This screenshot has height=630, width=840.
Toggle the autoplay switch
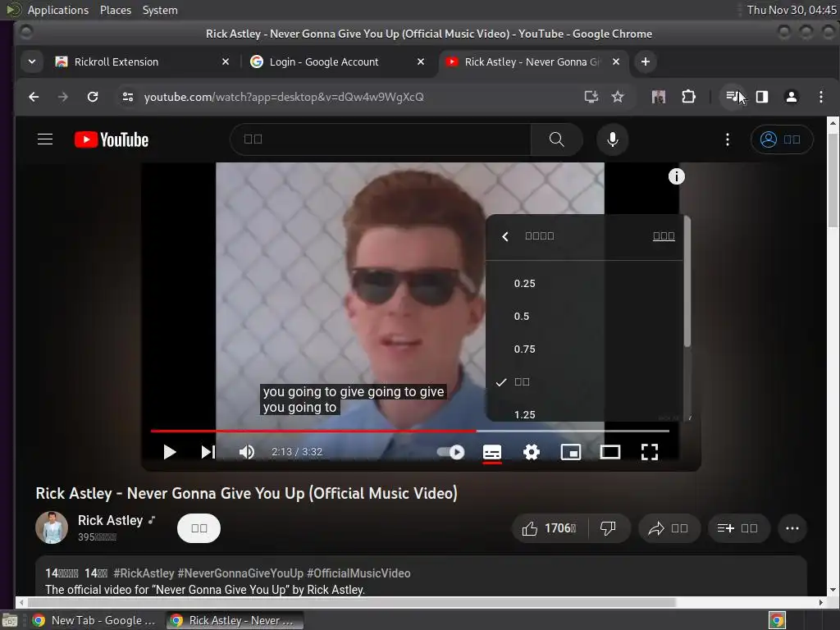click(450, 452)
